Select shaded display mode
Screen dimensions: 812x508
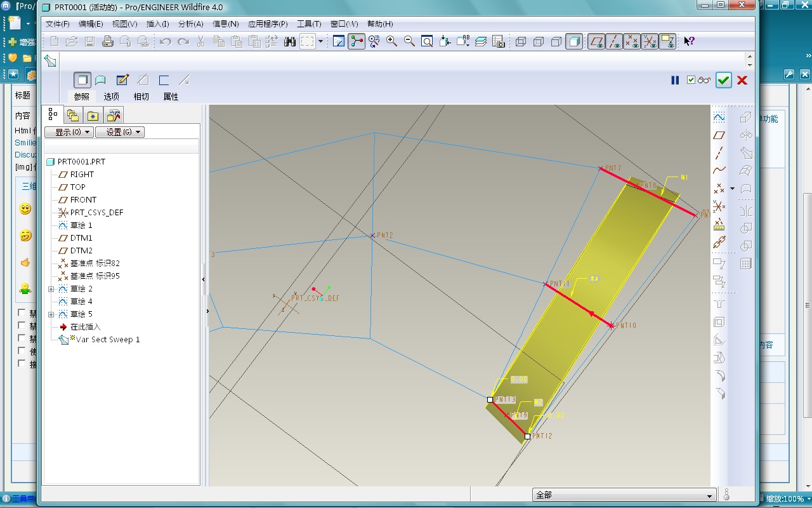pyautogui.click(x=574, y=42)
